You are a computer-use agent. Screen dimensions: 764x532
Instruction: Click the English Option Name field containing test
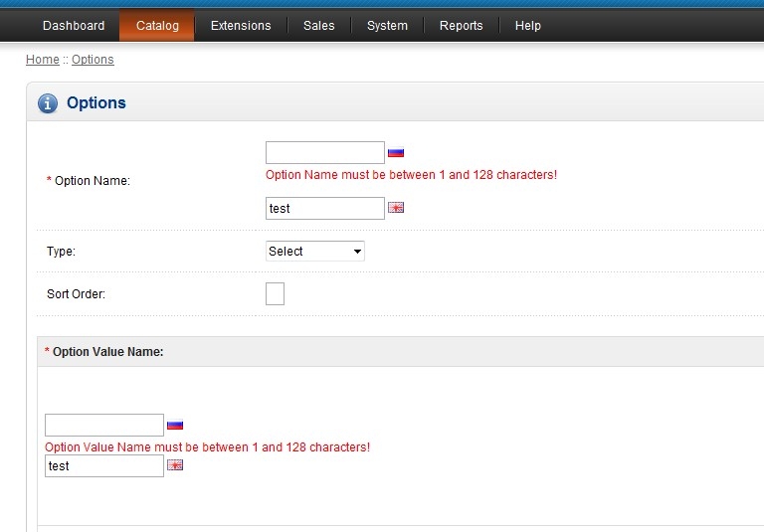click(325, 208)
